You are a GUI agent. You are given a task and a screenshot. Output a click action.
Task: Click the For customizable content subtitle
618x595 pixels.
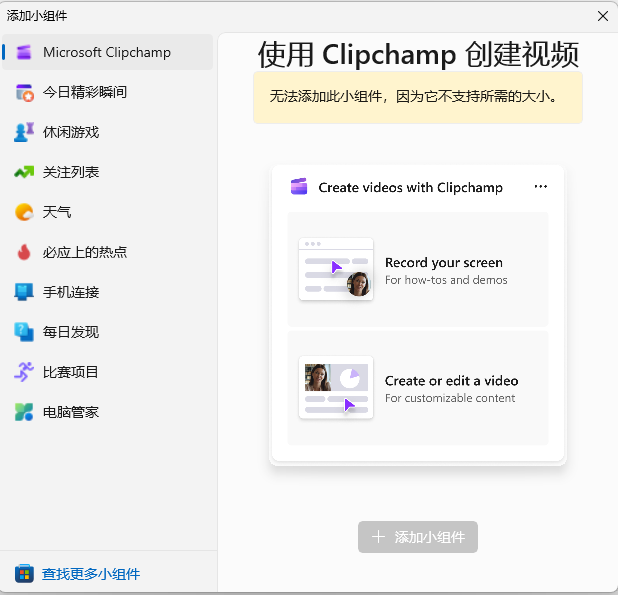[x=450, y=398]
